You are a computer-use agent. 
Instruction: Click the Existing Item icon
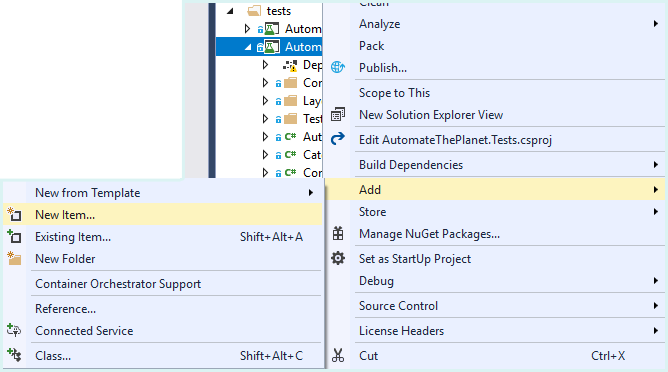(x=14, y=236)
